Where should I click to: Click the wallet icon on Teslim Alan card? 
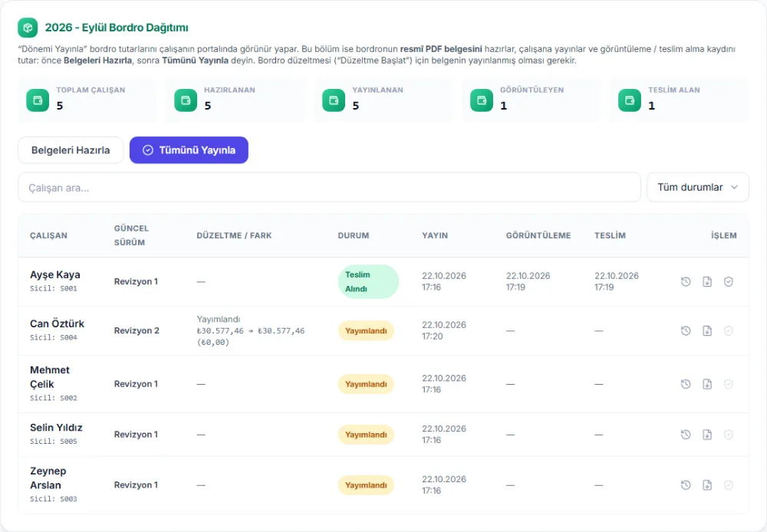coord(630,100)
